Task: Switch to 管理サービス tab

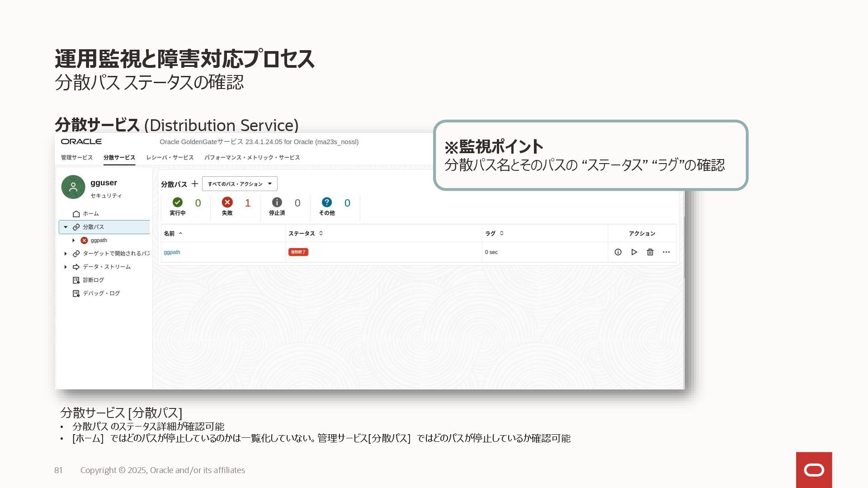Action: click(77, 158)
